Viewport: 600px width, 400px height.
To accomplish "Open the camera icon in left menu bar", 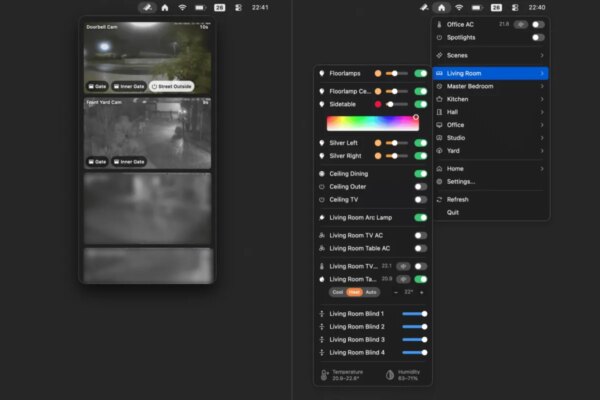I will pyautogui.click(x=146, y=7).
